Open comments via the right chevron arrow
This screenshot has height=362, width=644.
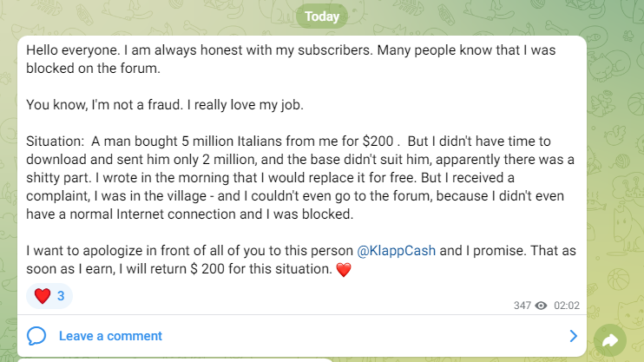point(573,336)
